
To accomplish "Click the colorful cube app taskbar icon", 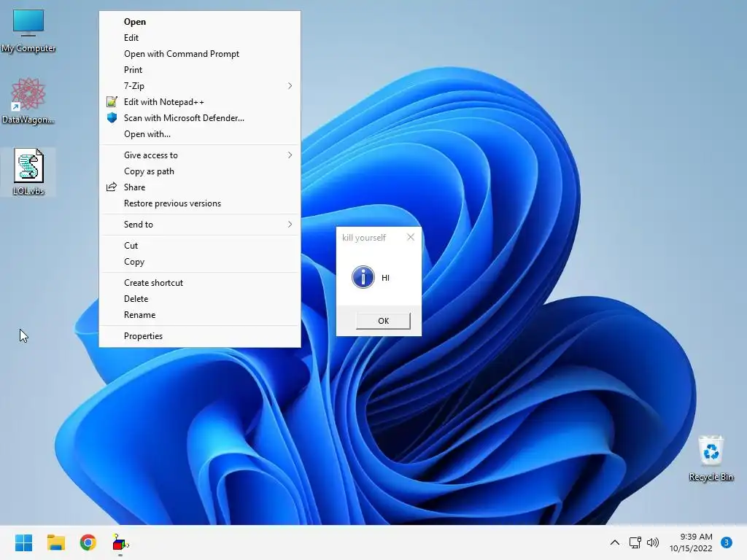I will click(120, 542).
